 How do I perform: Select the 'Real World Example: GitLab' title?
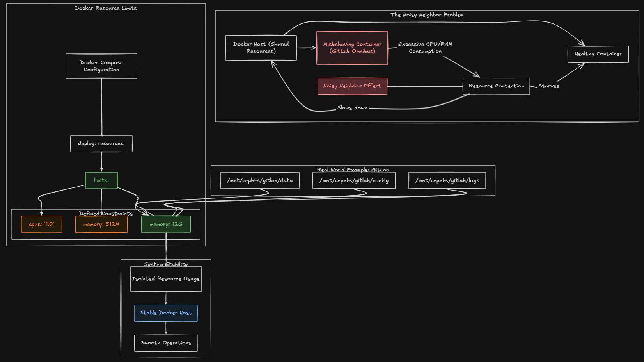pyautogui.click(x=353, y=169)
